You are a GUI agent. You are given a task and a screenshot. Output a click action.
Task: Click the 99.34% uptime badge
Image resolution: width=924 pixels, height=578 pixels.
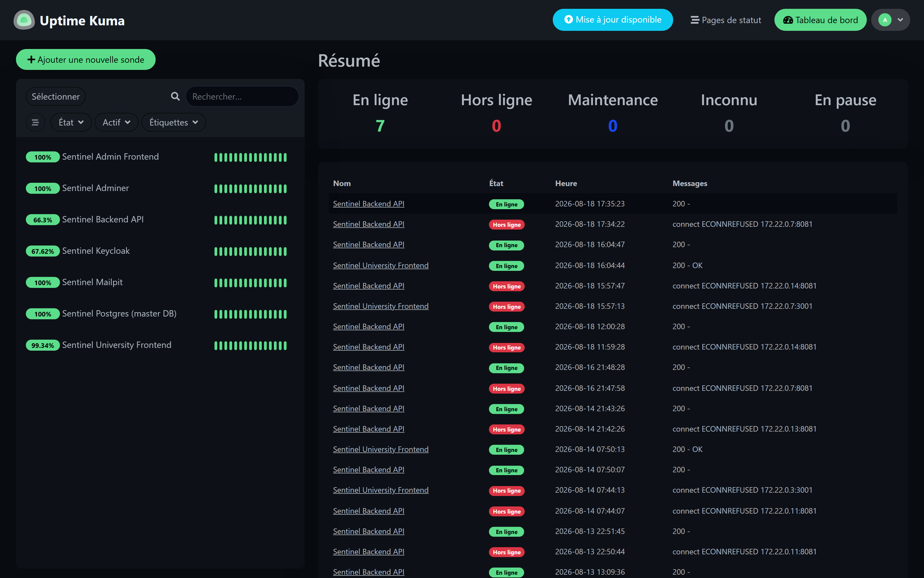pyautogui.click(x=43, y=345)
